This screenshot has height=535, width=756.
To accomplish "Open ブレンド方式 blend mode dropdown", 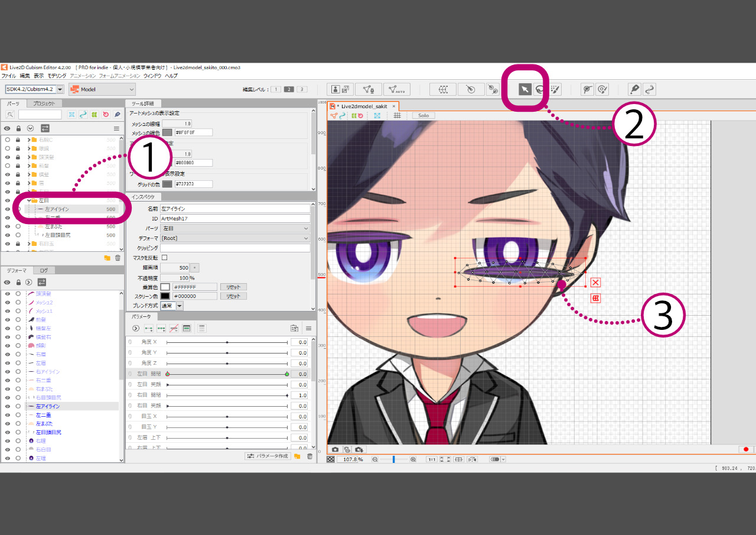I will [180, 306].
